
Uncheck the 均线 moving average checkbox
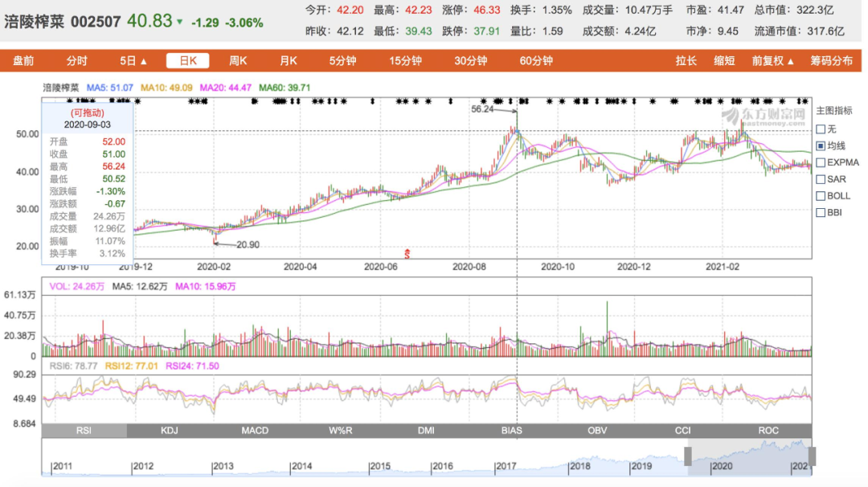click(821, 145)
